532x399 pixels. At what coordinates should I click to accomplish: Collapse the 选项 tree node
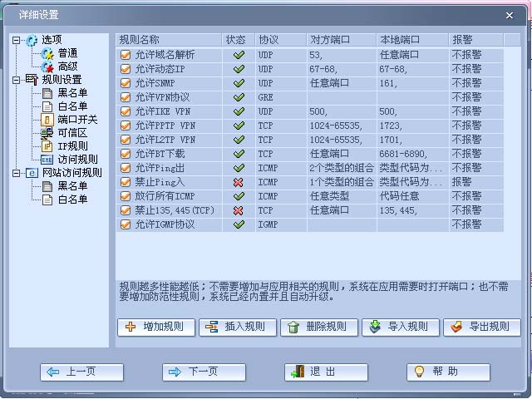pyautogui.click(x=16, y=41)
